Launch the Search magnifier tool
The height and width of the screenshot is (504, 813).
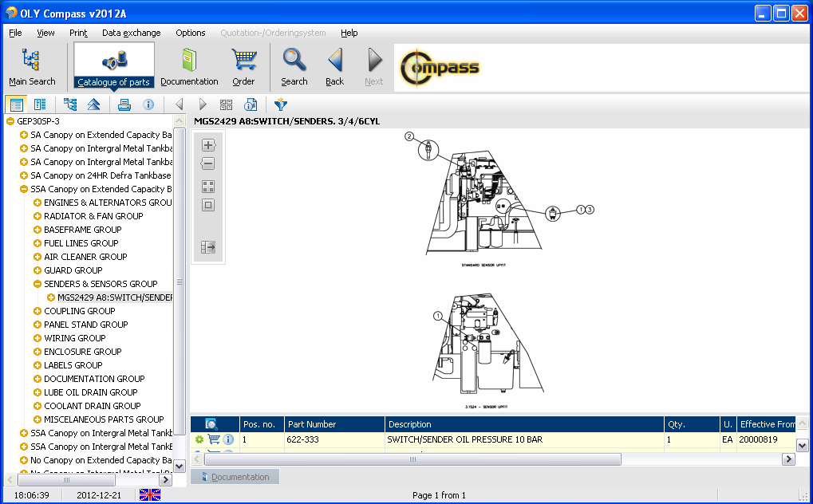coord(294,67)
